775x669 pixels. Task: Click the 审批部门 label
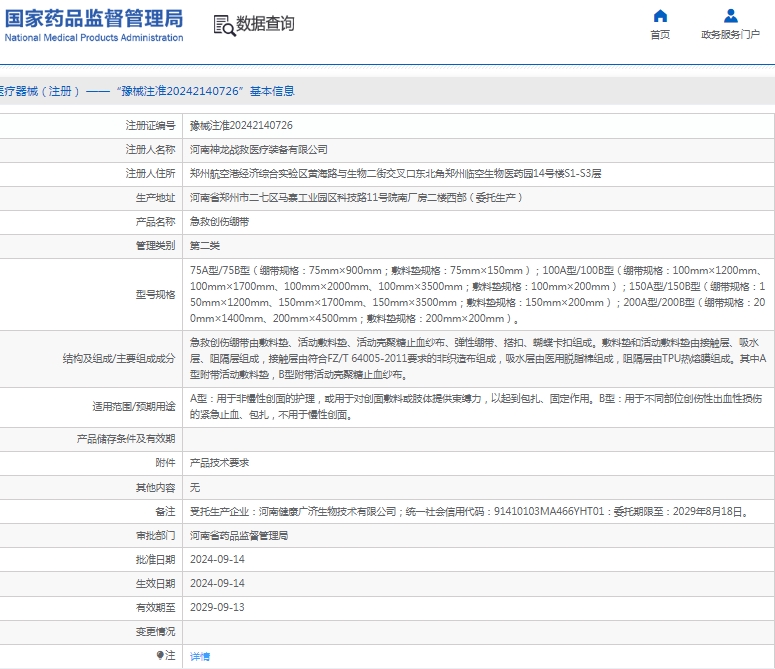155,536
